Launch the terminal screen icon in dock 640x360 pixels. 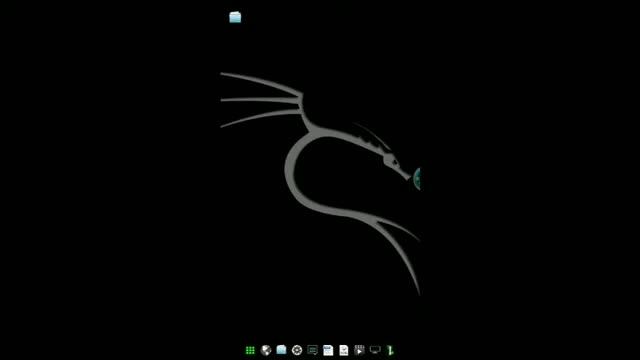312,350
